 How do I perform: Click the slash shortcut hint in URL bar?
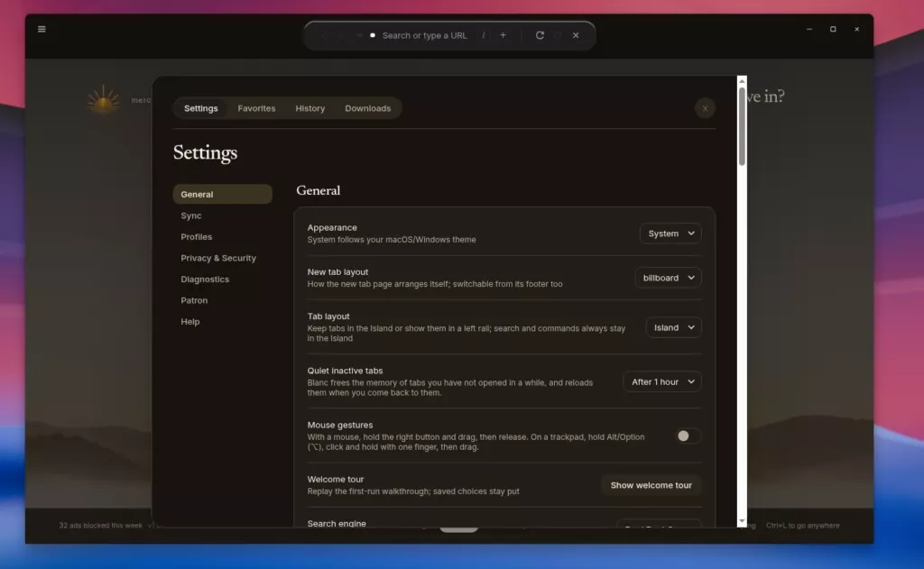click(x=484, y=35)
